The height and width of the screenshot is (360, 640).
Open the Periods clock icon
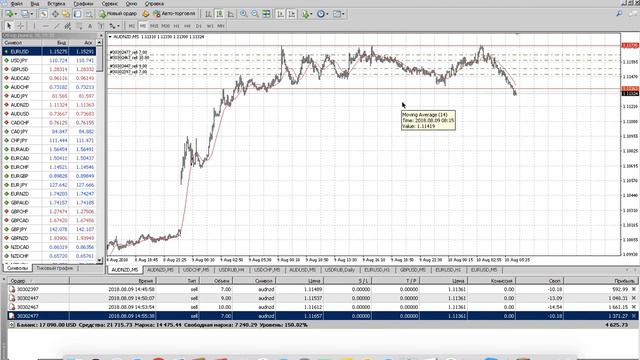coord(321,14)
